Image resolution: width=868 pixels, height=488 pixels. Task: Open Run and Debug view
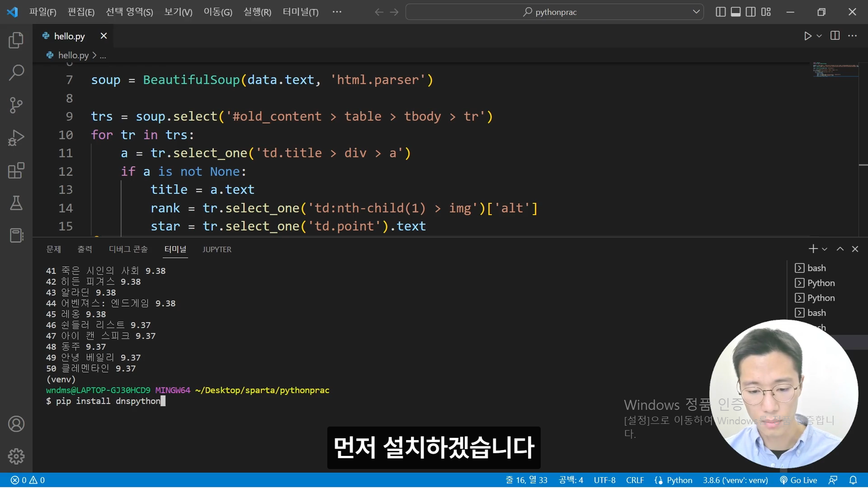[16, 138]
